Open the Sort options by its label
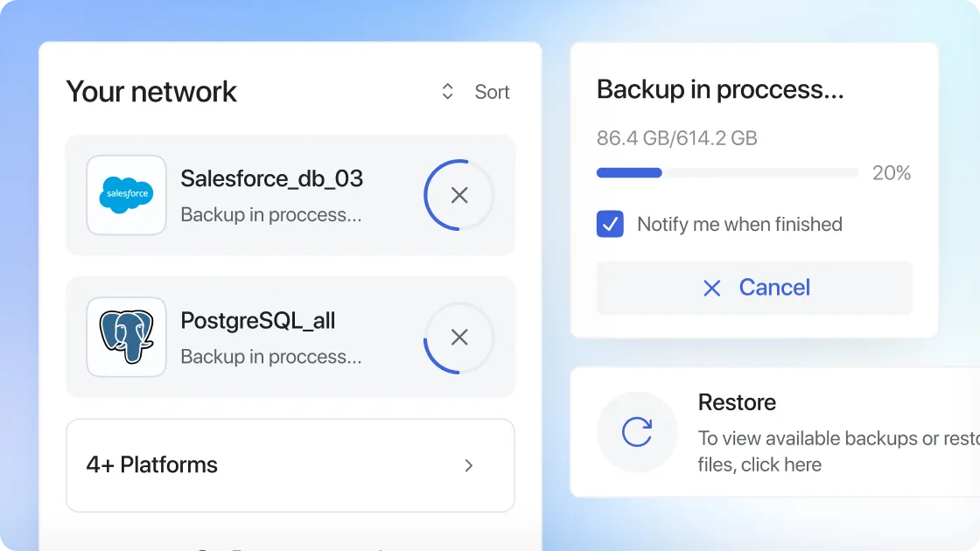 492,92
